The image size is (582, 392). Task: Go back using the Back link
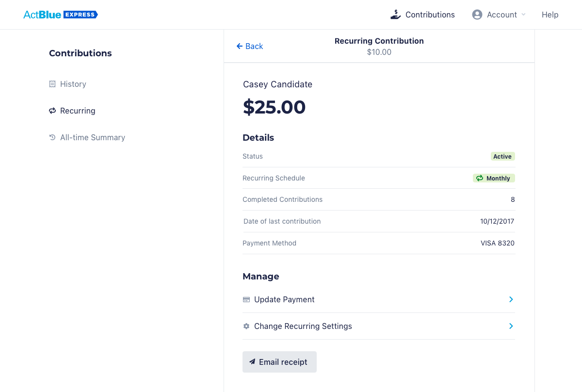pos(250,46)
